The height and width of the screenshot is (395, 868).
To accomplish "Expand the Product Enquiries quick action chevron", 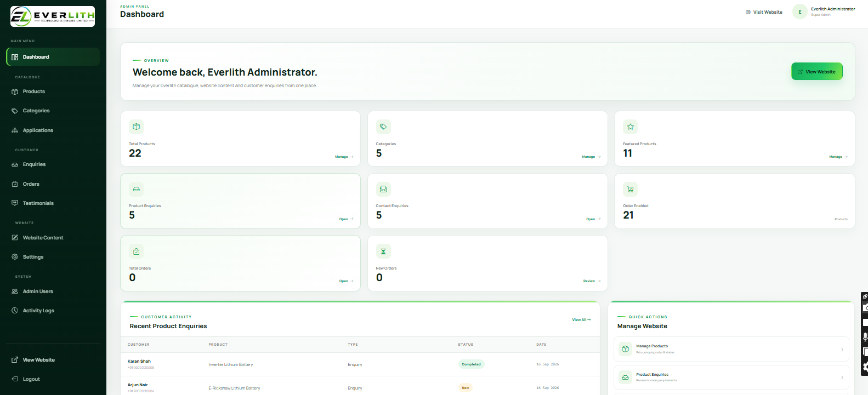I will point(842,377).
